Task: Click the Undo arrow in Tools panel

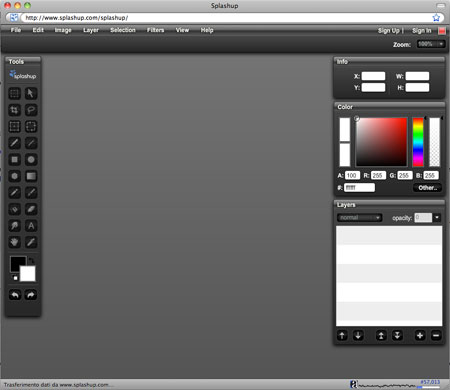Action: click(15, 295)
